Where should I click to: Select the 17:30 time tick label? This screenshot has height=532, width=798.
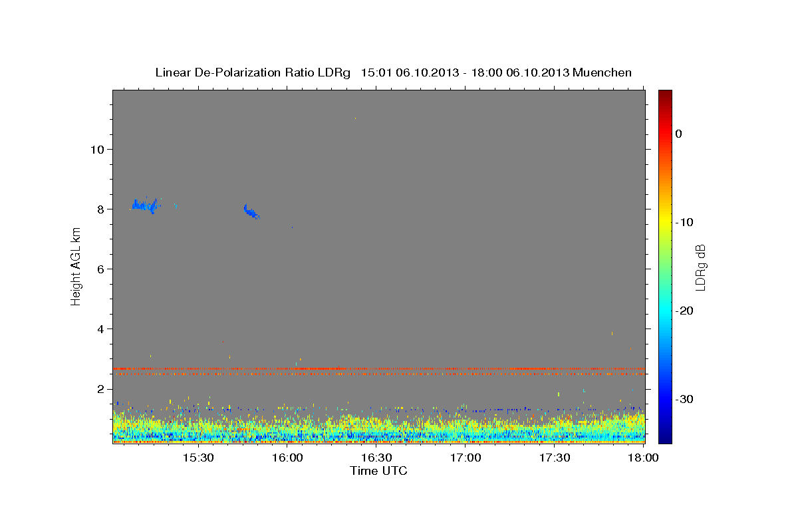[x=555, y=458]
